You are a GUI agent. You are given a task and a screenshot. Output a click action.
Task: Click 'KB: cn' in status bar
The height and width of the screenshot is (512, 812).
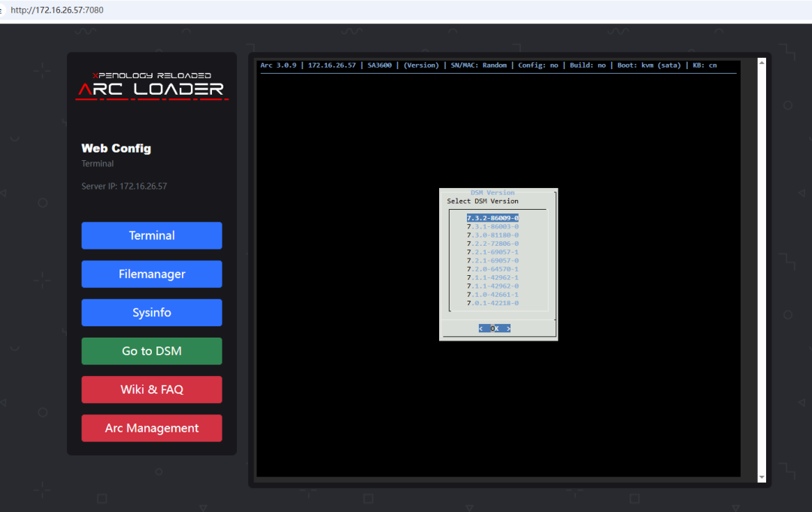704,65
